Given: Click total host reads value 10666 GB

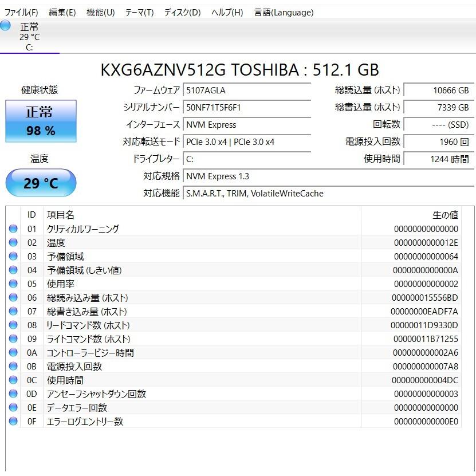Looking at the screenshot, I should coord(439,90).
